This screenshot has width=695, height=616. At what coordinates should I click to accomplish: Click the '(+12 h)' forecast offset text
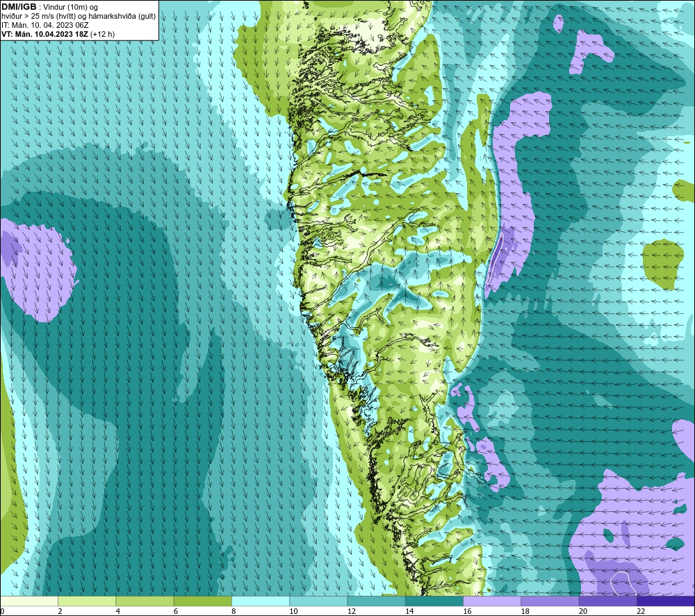[x=102, y=34]
